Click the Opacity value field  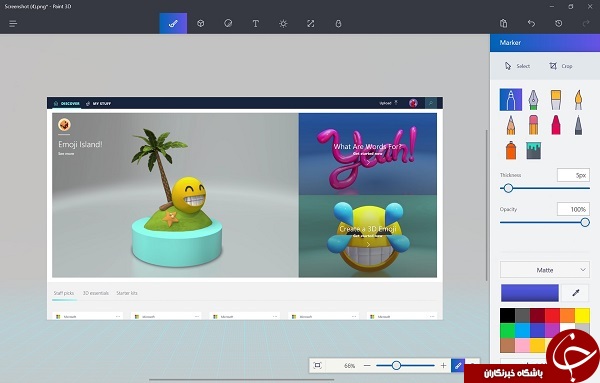[x=573, y=209]
